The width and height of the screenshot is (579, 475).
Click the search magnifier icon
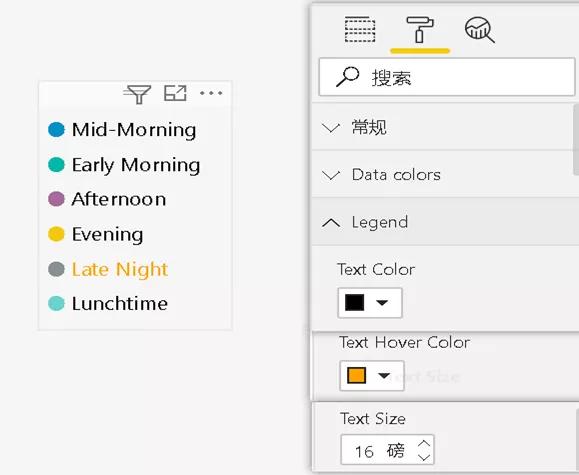pos(347,77)
